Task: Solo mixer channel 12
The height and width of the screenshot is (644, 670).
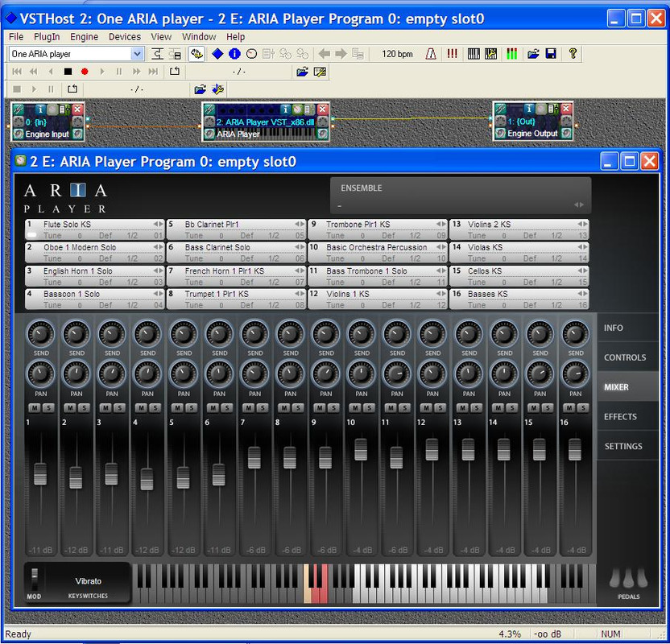Action: pyautogui.click(x=440, y=408)
